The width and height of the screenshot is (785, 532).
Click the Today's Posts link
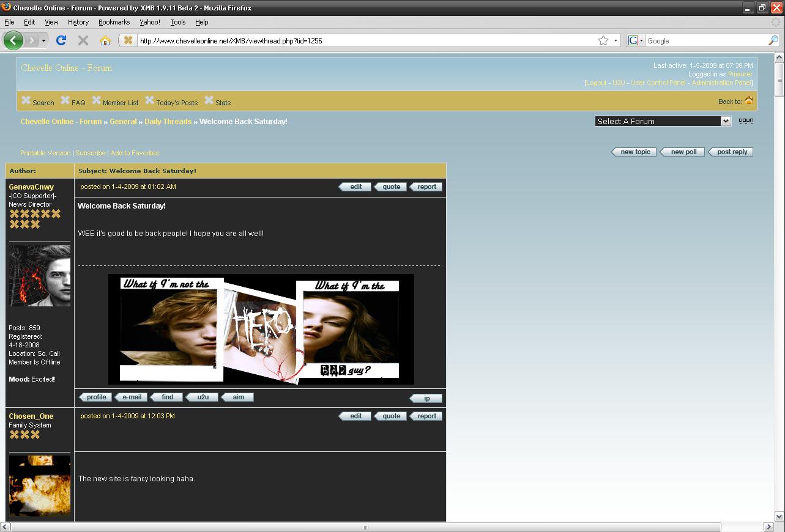(x=176, y=103)
